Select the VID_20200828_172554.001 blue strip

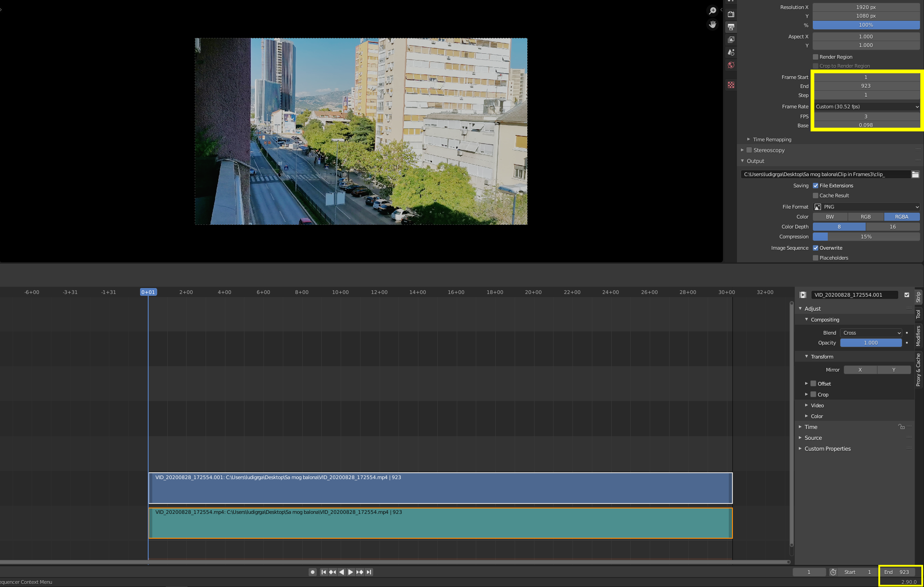pos(441,488)
